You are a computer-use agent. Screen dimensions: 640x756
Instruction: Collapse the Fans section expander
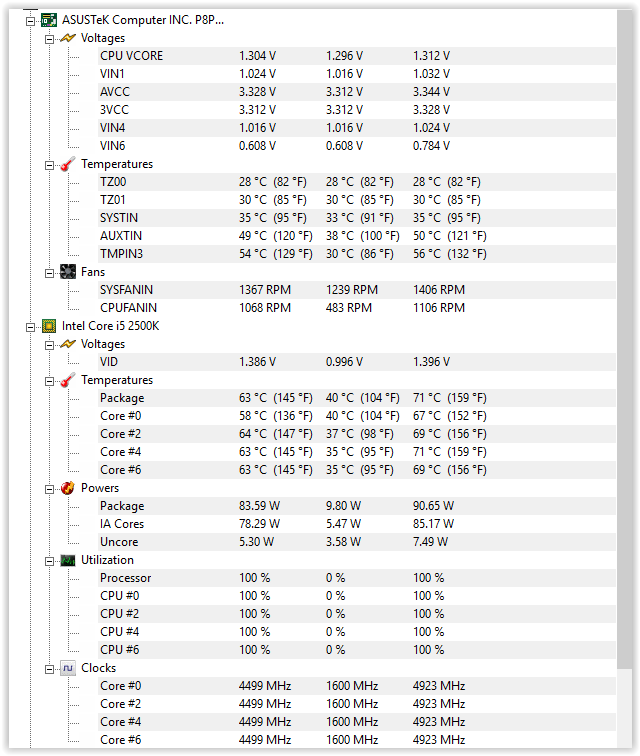coord(49,272)
